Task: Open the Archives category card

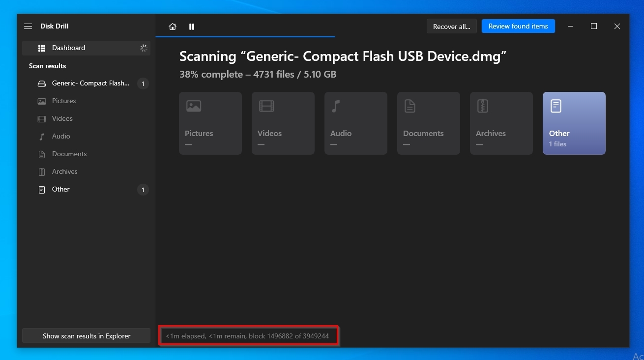Action: [x=501, y=123]
